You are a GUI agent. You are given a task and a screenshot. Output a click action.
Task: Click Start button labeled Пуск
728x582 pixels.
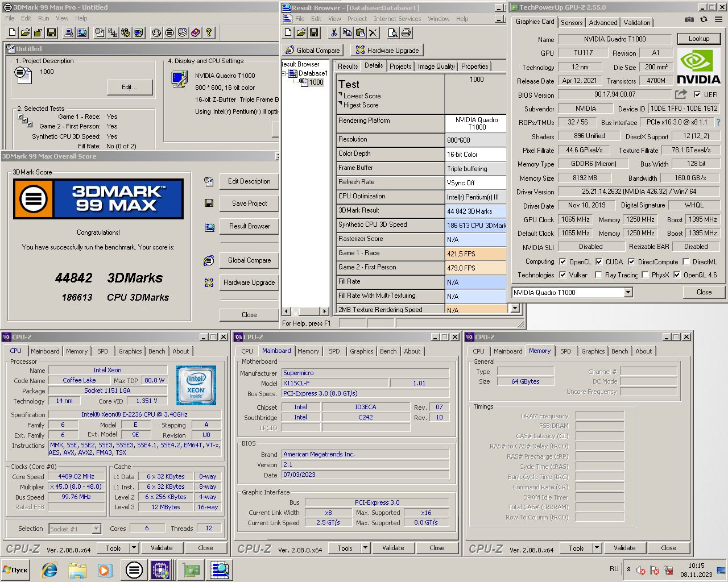tap(15, 570)
